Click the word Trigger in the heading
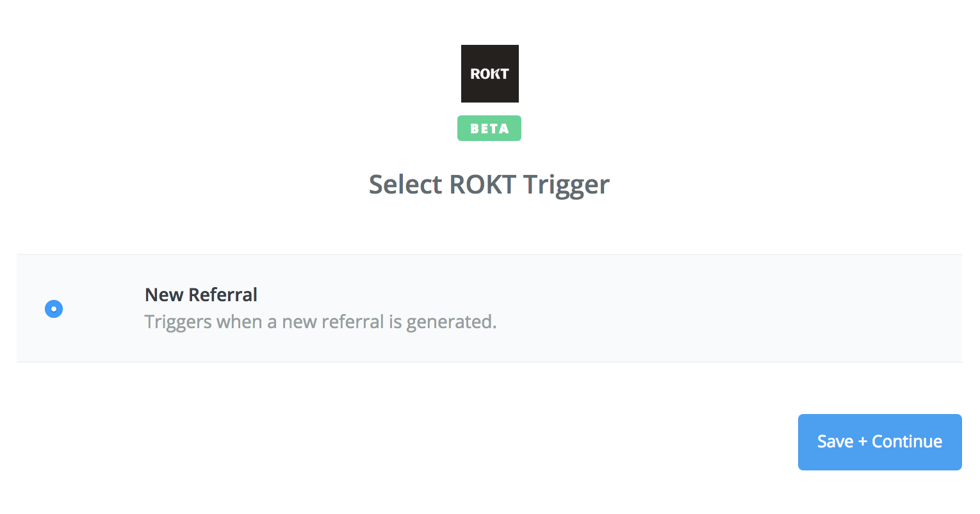The height and width of the screenshot is (514, 980). [x=566, y=185]
